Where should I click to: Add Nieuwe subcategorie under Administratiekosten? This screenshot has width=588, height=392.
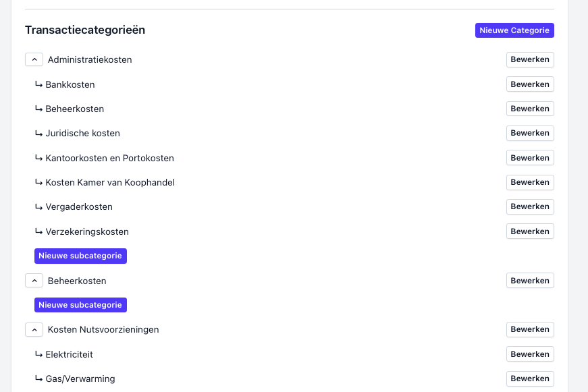[x=80, y=256]
